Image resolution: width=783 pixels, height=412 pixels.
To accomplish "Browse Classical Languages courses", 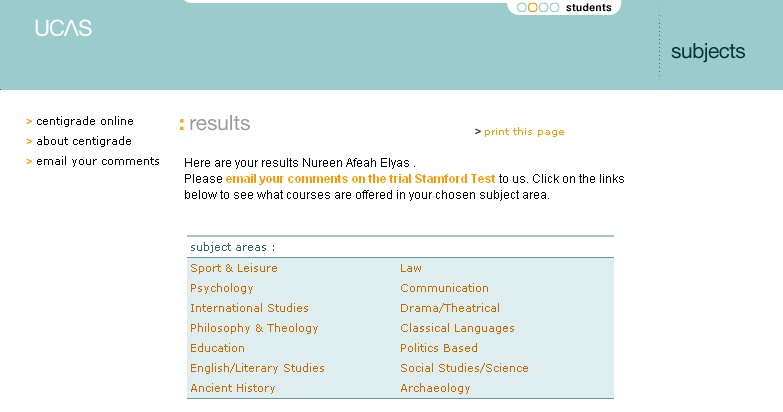I will click(x=457, y=328).
